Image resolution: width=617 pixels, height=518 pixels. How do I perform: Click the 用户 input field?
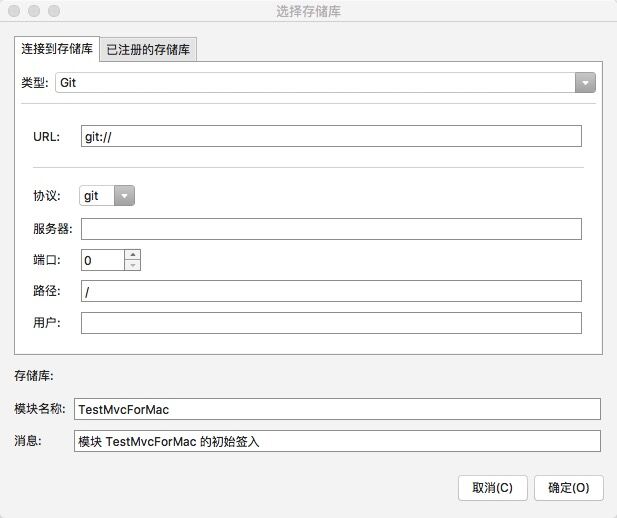click(331, 323)
